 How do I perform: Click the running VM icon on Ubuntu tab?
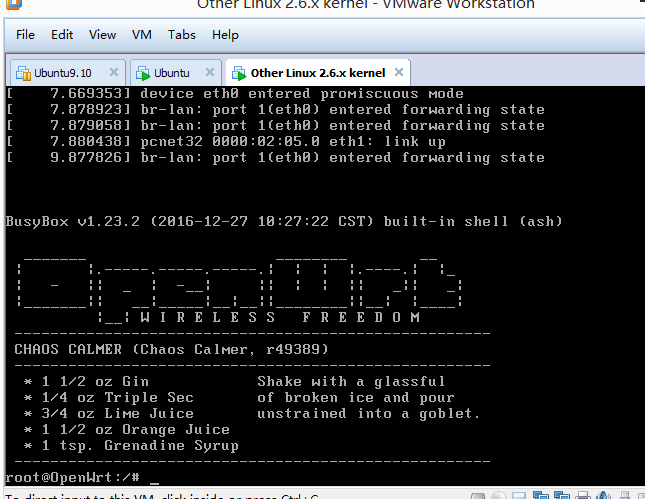coord(143,73)
